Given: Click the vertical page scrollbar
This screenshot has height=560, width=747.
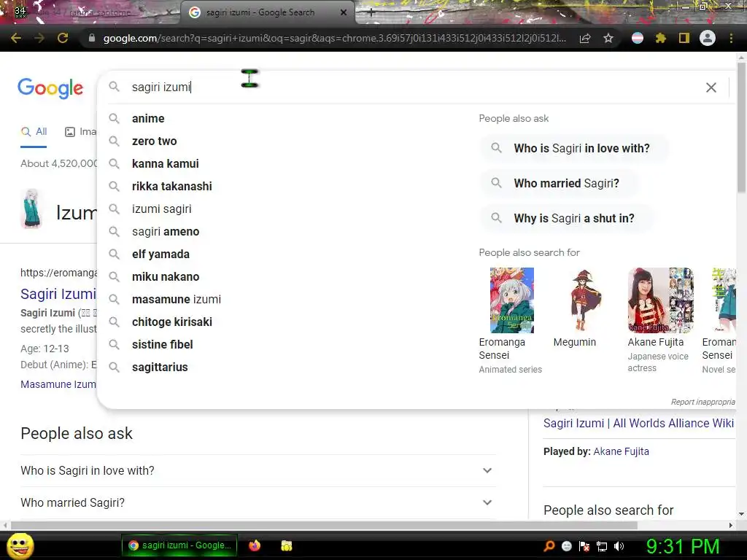Looking at the screenshot, I should [741, 128].
